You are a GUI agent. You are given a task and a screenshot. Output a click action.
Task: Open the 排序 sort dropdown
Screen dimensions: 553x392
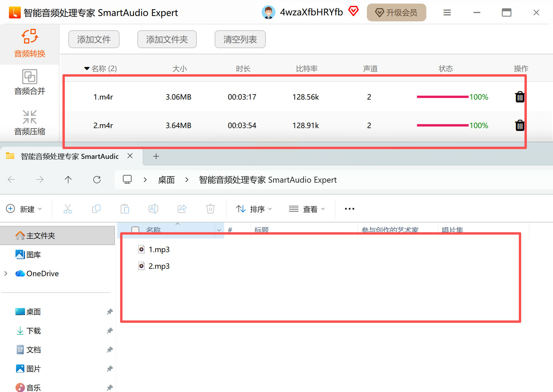pyautogui.click(x=254, y=209)
